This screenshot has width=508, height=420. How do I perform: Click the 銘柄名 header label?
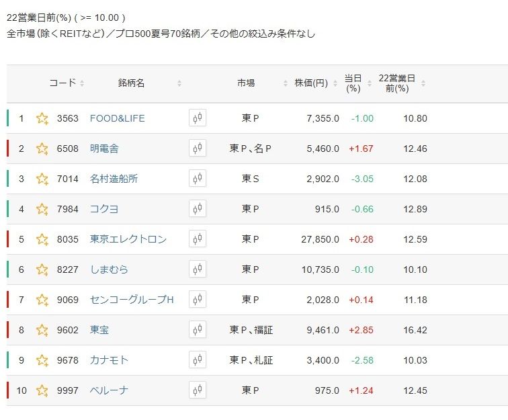pyautogui.click(x=131, y=83)
